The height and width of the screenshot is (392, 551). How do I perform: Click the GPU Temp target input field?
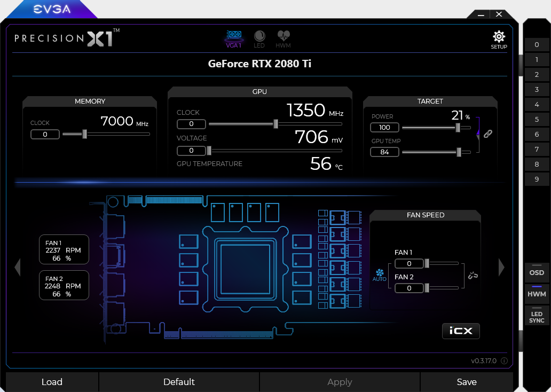pos(384,152)
